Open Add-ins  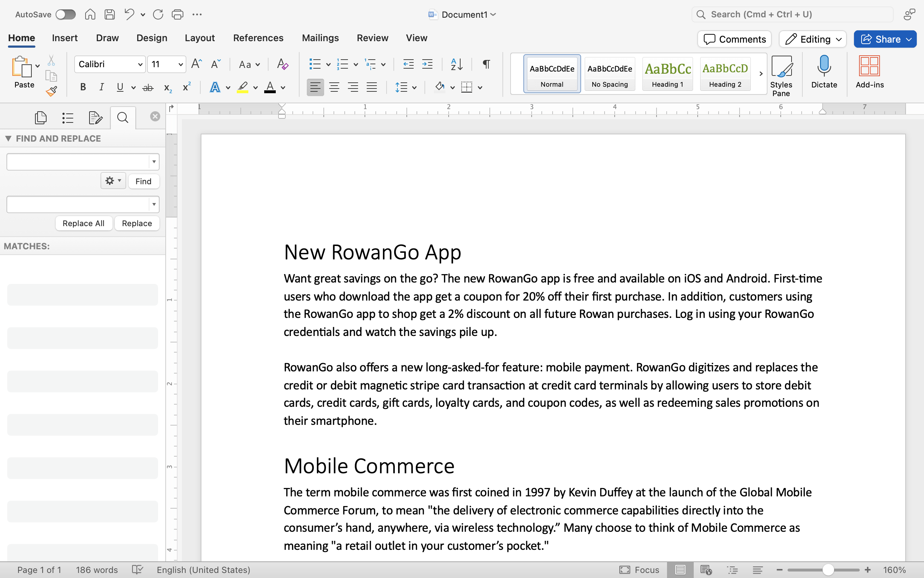(869, 72)
